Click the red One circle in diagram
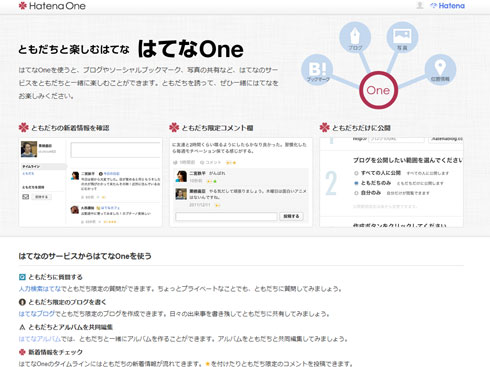The image size is (490, 367). click(378, 90)
